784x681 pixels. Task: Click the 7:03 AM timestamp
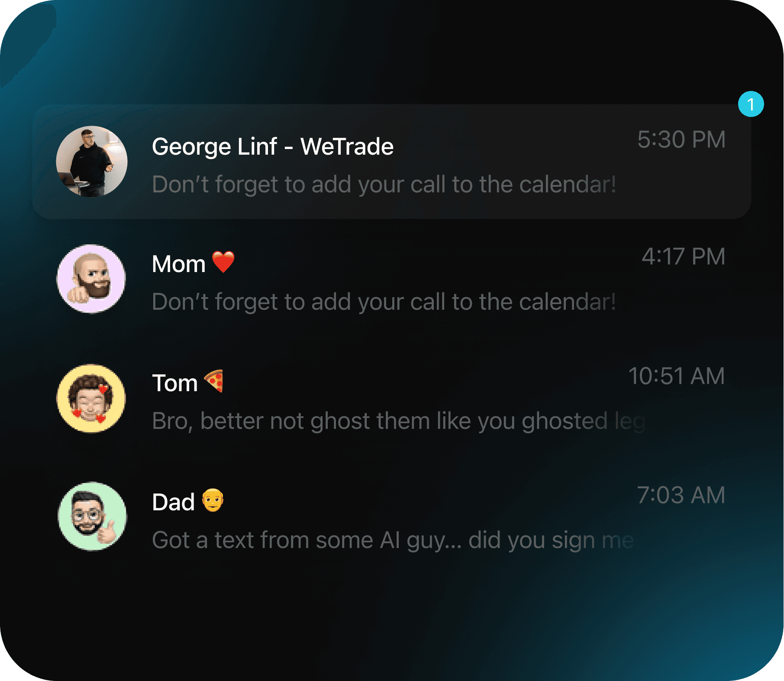(681, 495)
